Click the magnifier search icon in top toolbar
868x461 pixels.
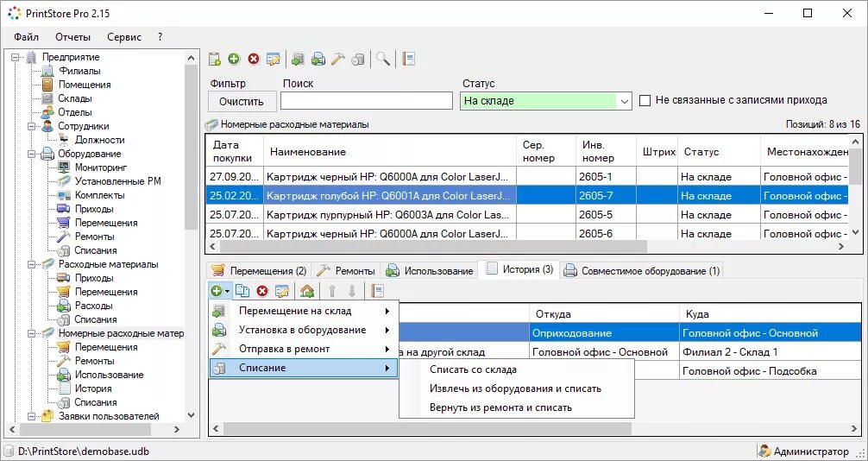click(x=383, y=59)
